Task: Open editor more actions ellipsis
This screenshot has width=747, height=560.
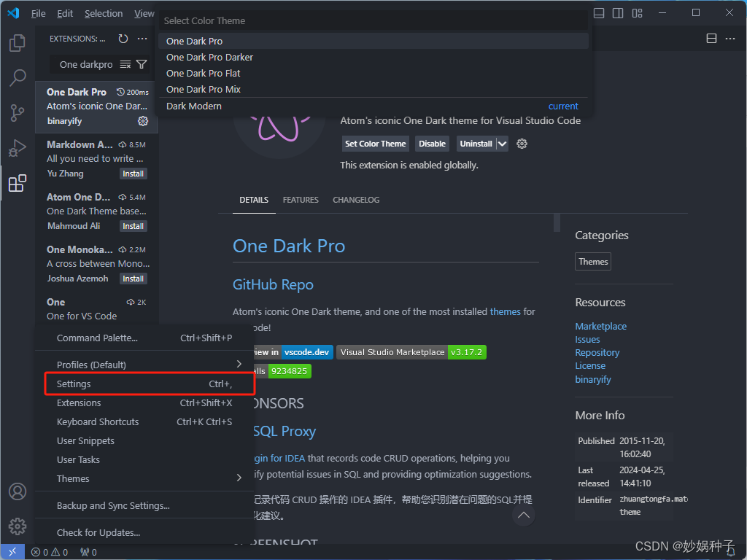Action: click(x=729, y=39)
